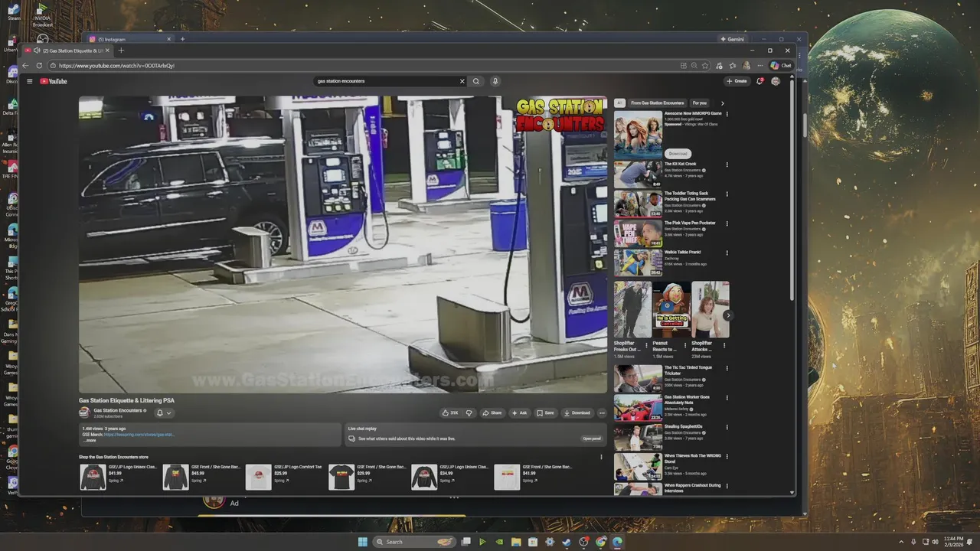Open more actions ellipsis beside Download
Image resolution: width=980 pixels, height=551 pixels.
click(602, 412)
